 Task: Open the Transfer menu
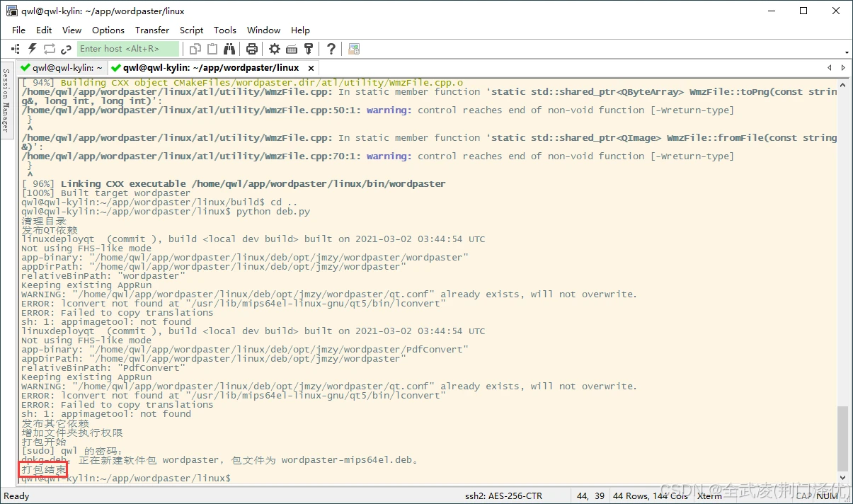point(152,30)
